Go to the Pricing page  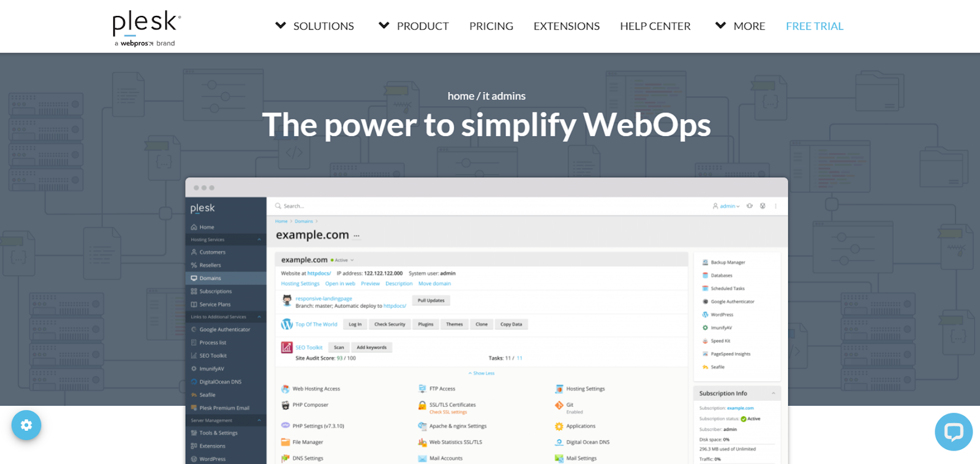(491, 26)
